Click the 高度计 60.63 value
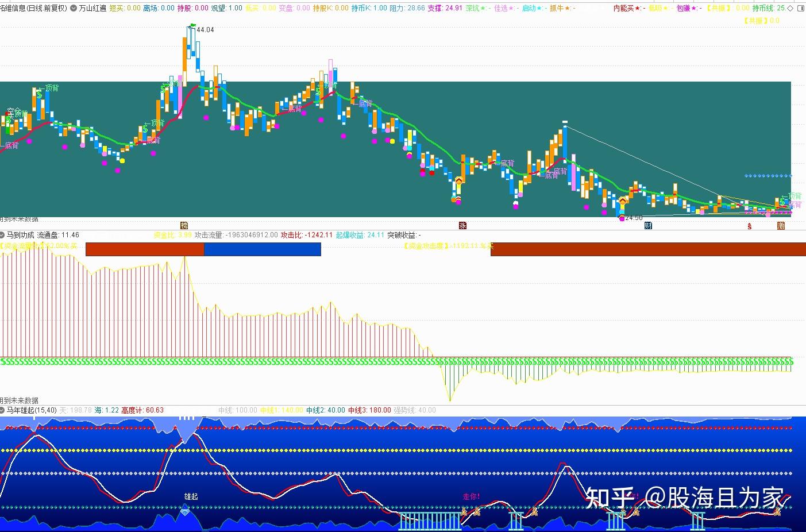 [142, 410]
